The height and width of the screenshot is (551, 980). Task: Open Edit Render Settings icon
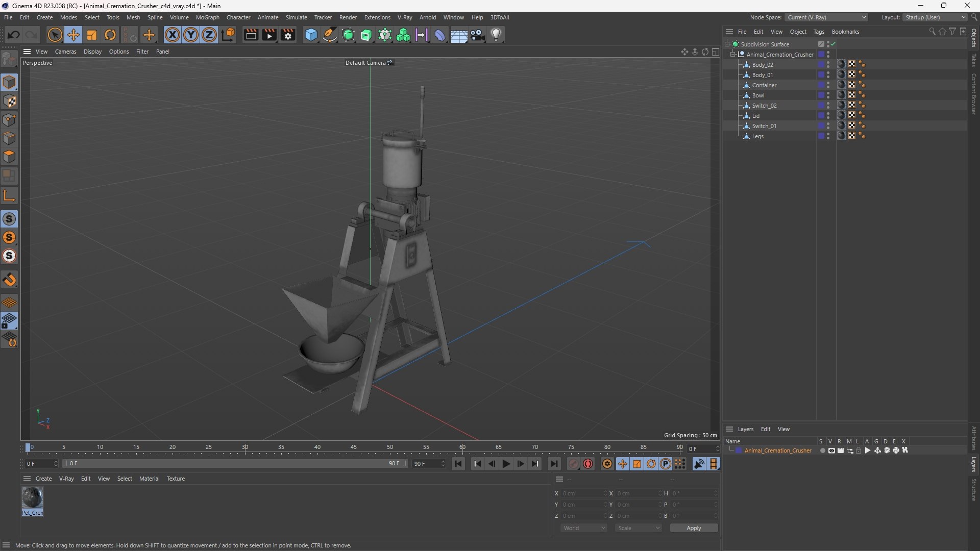[288, 35]
